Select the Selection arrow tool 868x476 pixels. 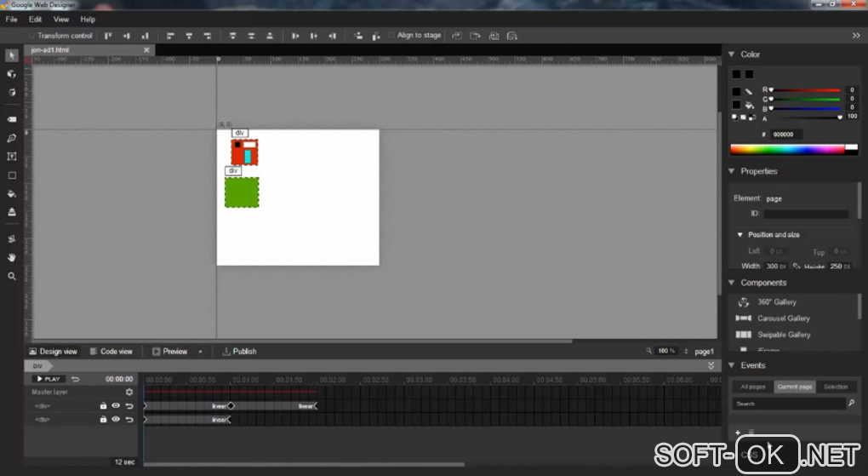click(12, 55)
